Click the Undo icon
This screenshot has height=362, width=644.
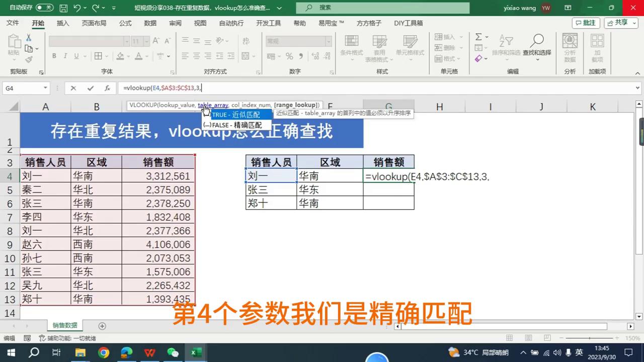76,8
